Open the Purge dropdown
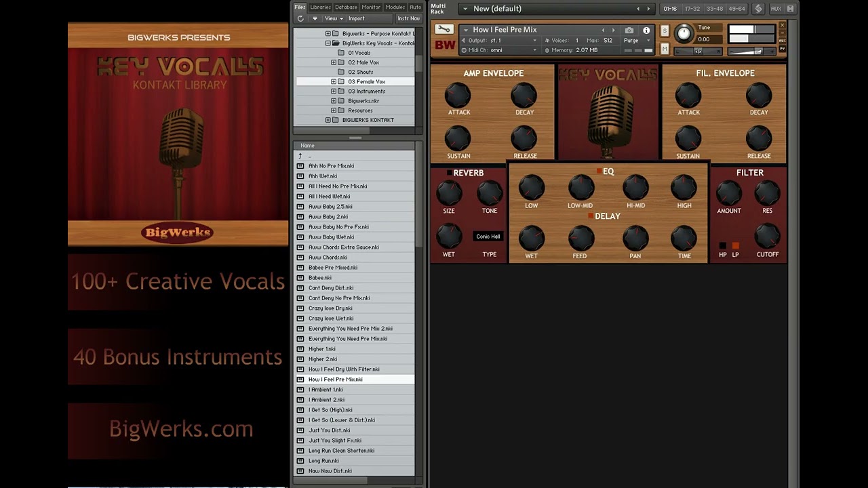The width and height of the screenshot is (868, 488). click(x=637, y=41)
